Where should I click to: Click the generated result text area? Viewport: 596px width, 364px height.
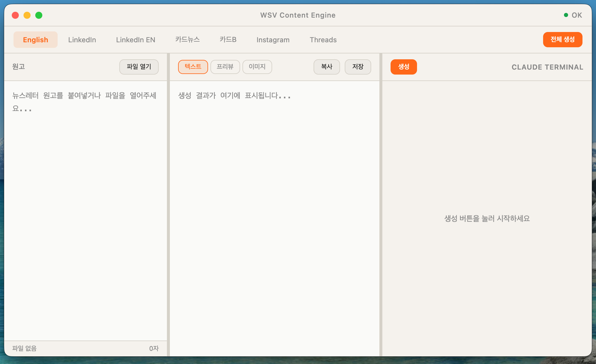[274, 205]
